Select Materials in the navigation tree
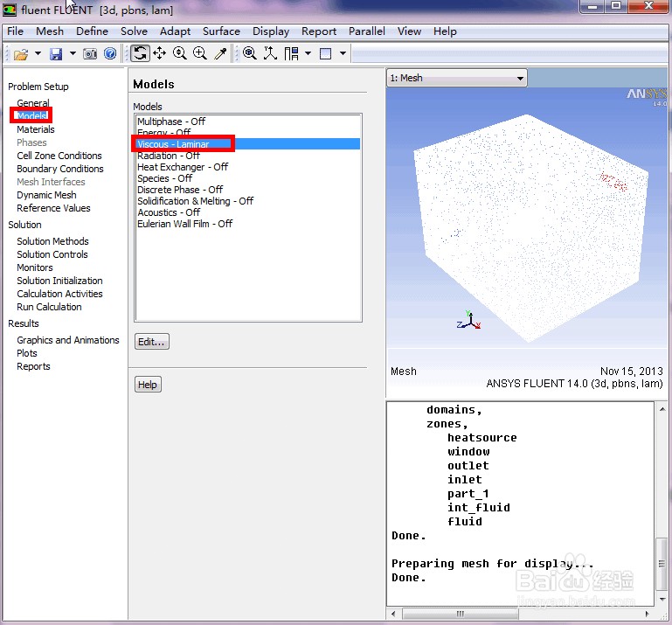The height and width of the screenshot is (625, 672). pos(36,129)
